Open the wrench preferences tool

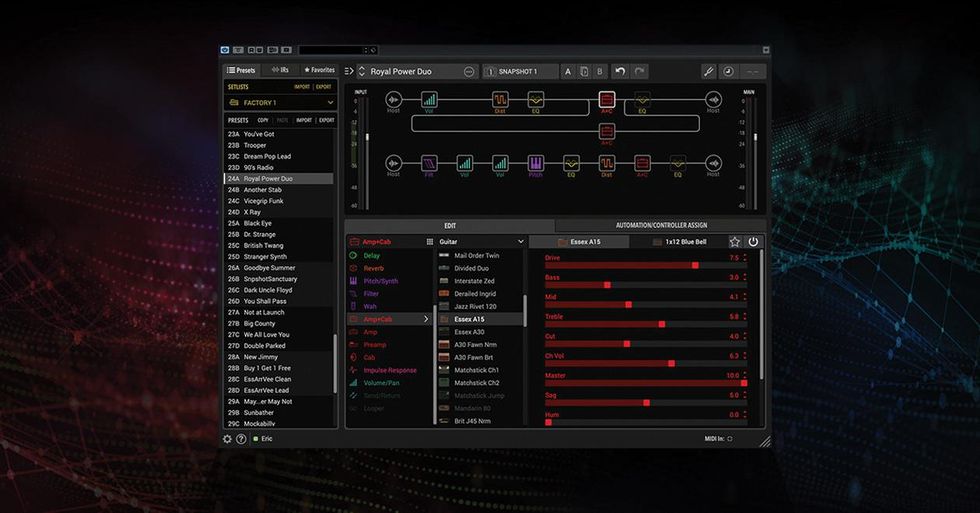(x=708, y=71)
